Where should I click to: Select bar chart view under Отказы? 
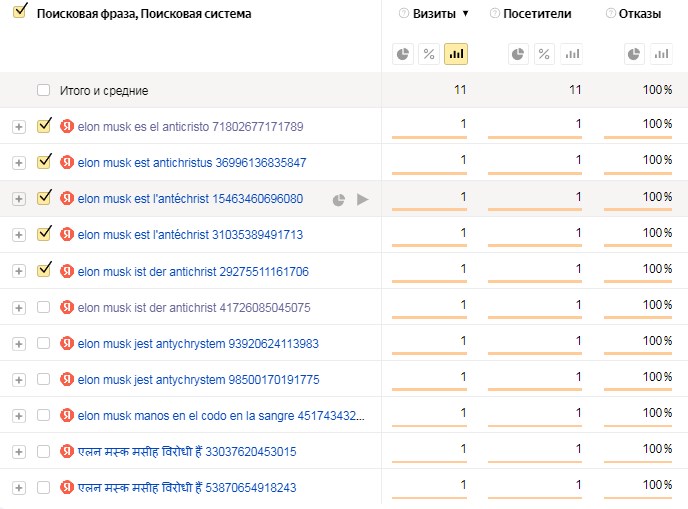click(x=661, y=54)
